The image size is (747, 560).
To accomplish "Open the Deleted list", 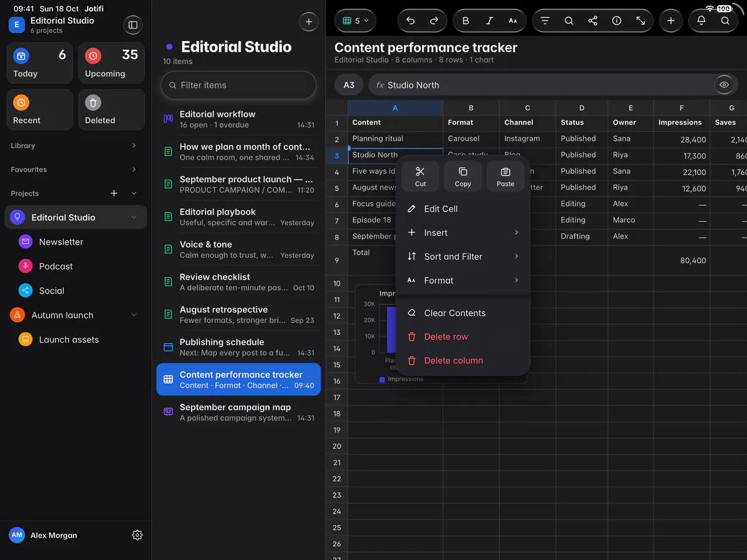I will pyautogui.click(x=111, y=110).
